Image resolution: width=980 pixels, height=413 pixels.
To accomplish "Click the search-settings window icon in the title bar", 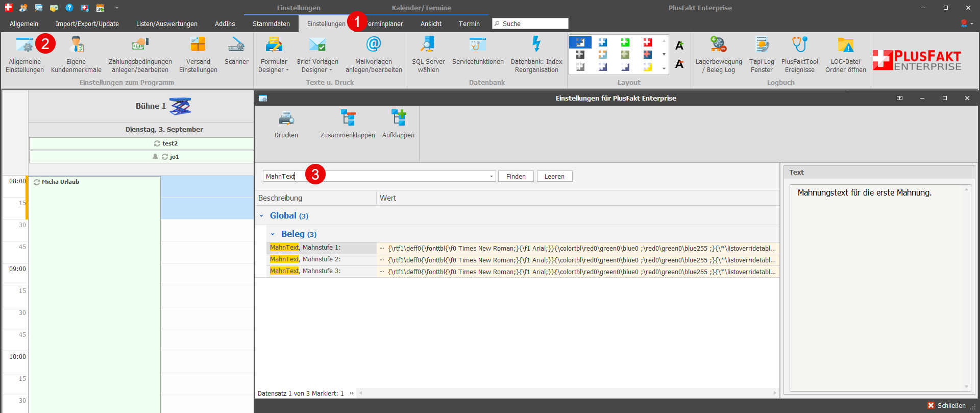I will click(x=39, y=8).
